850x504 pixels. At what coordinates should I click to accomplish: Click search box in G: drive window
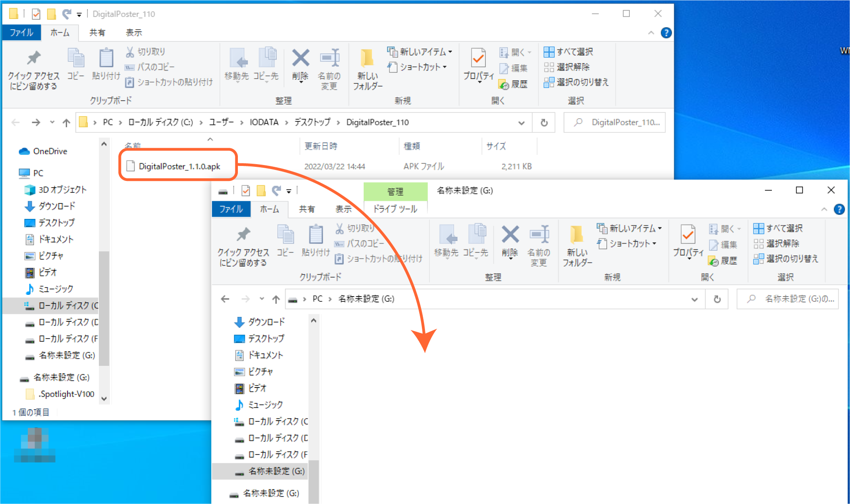(x=787, y=299)
